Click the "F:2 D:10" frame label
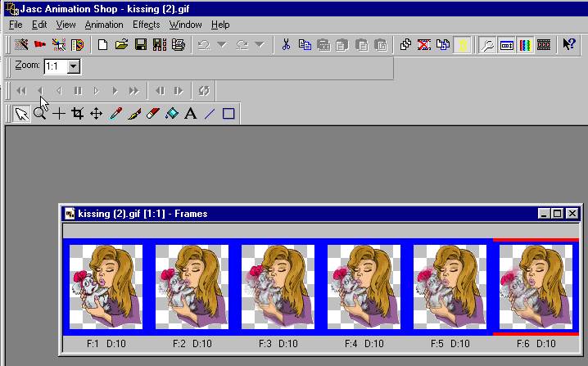 coord(192,344)
